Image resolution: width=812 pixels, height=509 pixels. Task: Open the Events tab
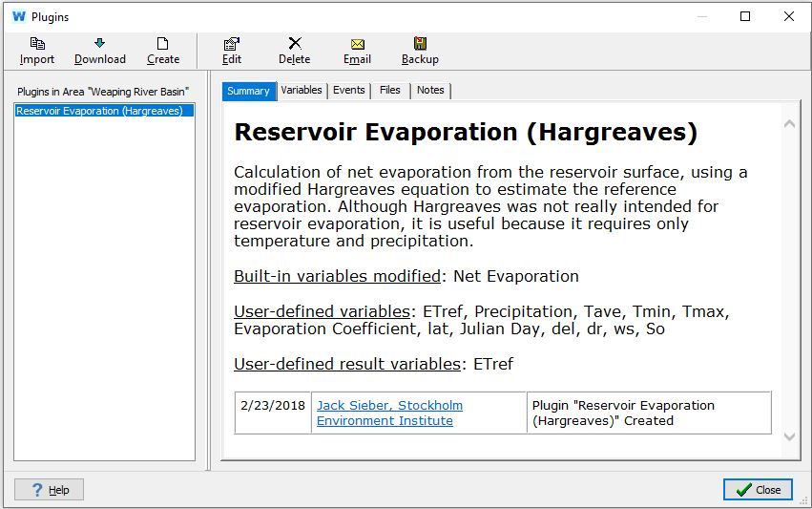(x=349, y=90)
